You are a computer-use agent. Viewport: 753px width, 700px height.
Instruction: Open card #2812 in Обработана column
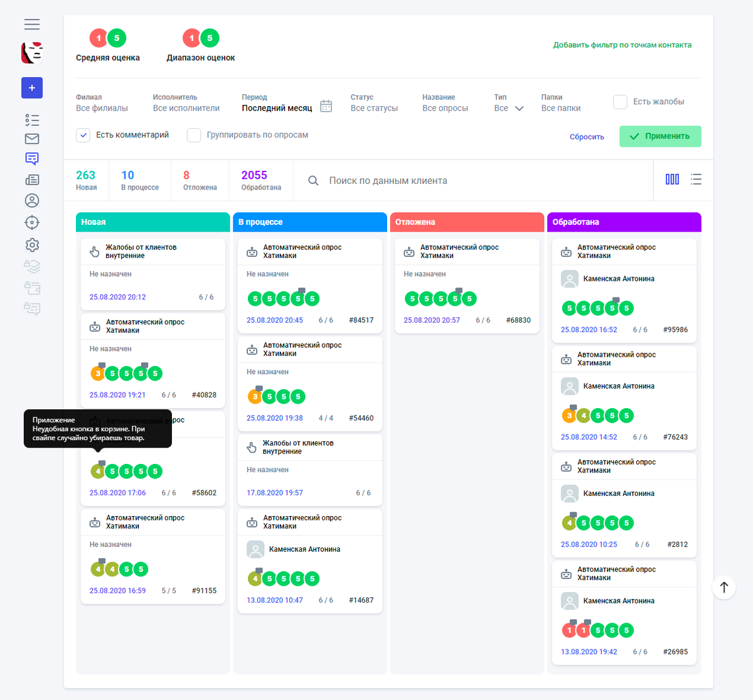click(x=624, y=504)
